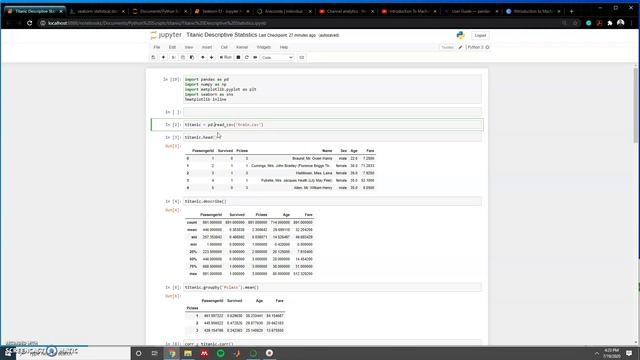Viewport: 640px width, 360px height.
Task: Open the browser profile avatar
Action: (620, 23)
